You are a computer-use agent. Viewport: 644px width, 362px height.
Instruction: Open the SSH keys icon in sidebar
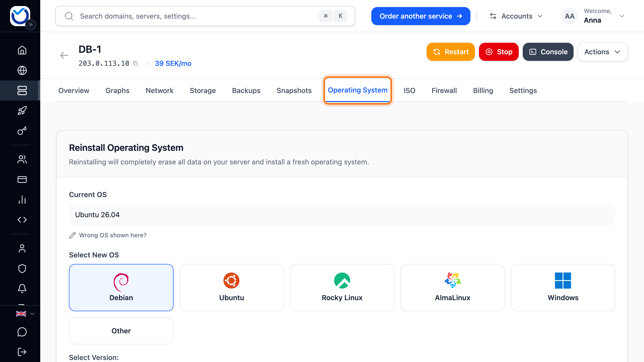click(x=22, y=131)
